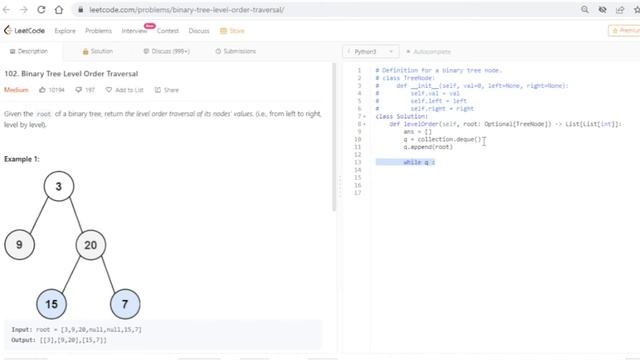Click the thumbs-up like icon

pyautogui.click(x=42, y=90)
